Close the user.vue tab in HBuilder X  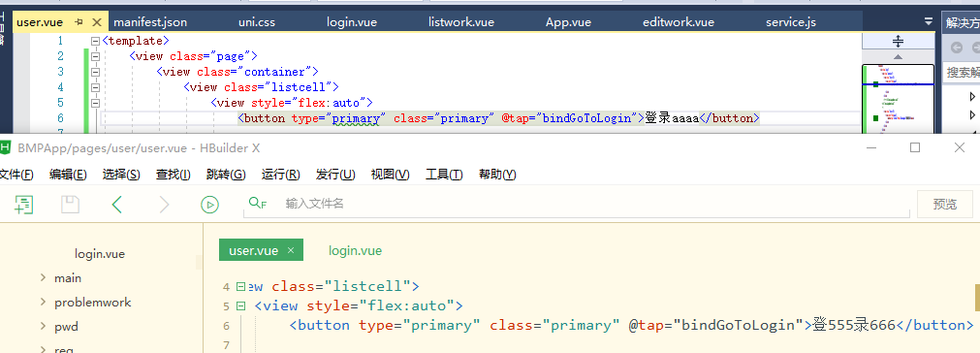click(291, 250)
